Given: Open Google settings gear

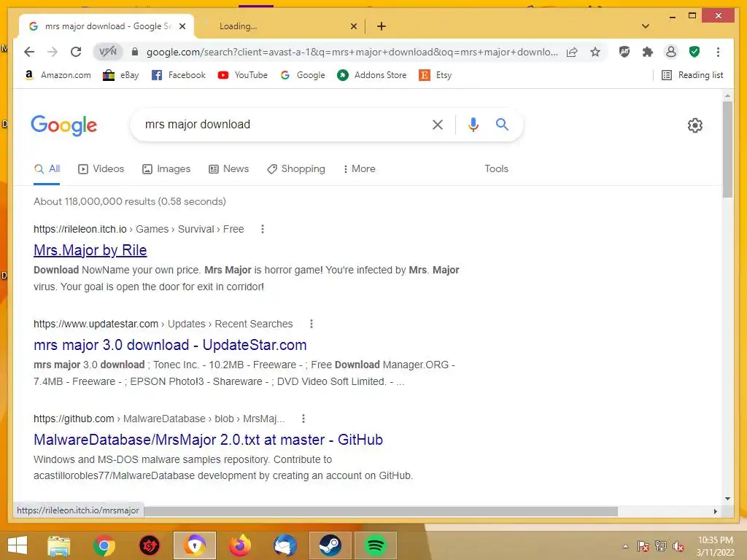Looking at the screenshot, I should pyautogui.click(x=695, y=125).
